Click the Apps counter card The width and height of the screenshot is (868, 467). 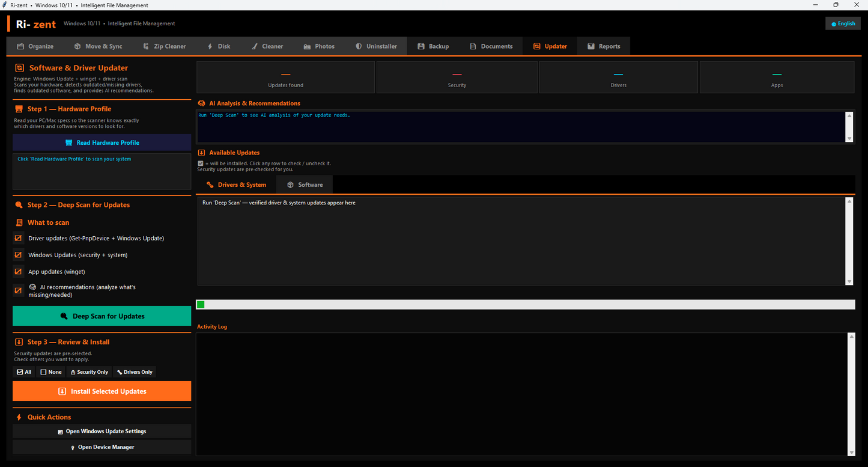tap(777, 78)
